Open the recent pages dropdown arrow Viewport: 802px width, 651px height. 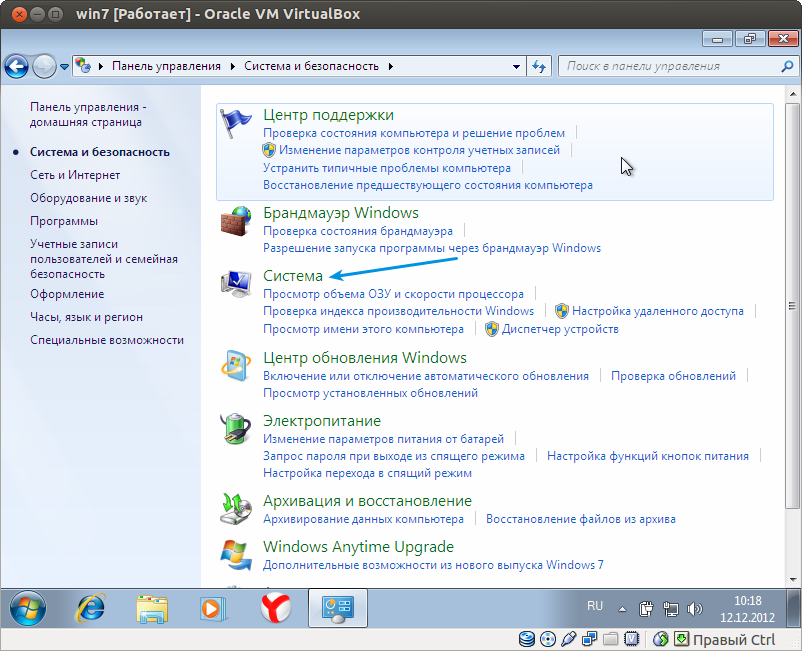pyautogui.click(x=64, y=66)
